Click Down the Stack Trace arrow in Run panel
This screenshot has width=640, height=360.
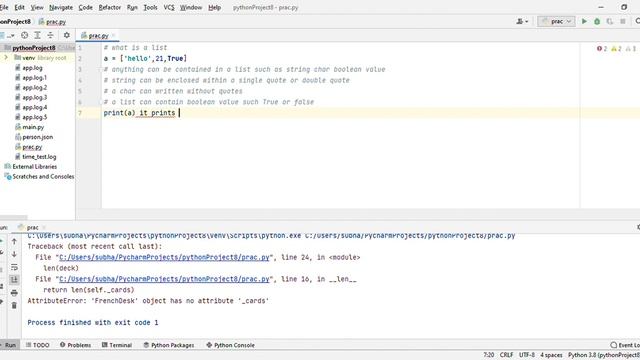[14, 254]
